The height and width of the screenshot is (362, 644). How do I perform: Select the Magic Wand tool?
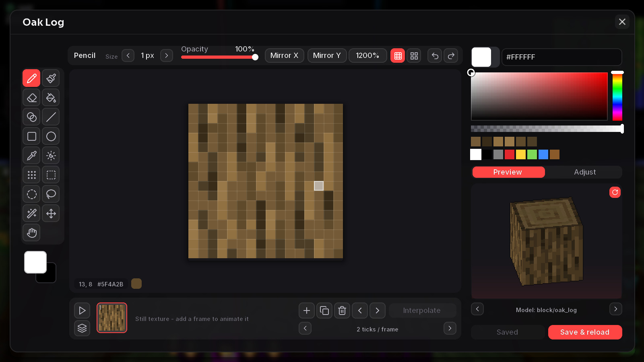31,213
